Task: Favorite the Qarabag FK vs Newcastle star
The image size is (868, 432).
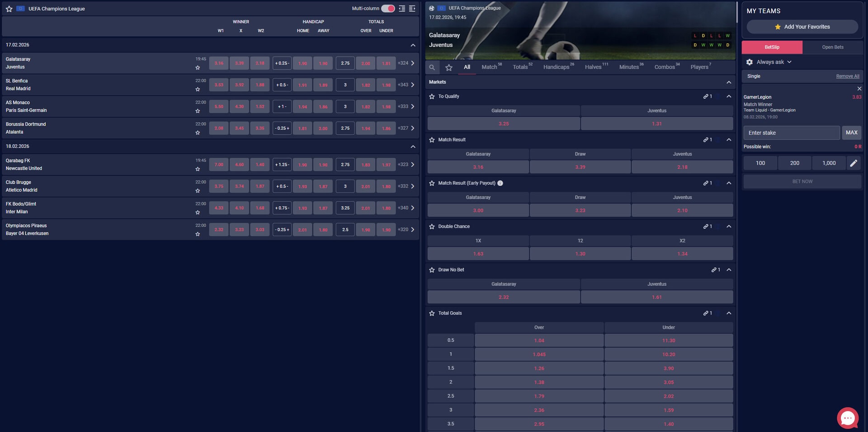Action: 198,169
